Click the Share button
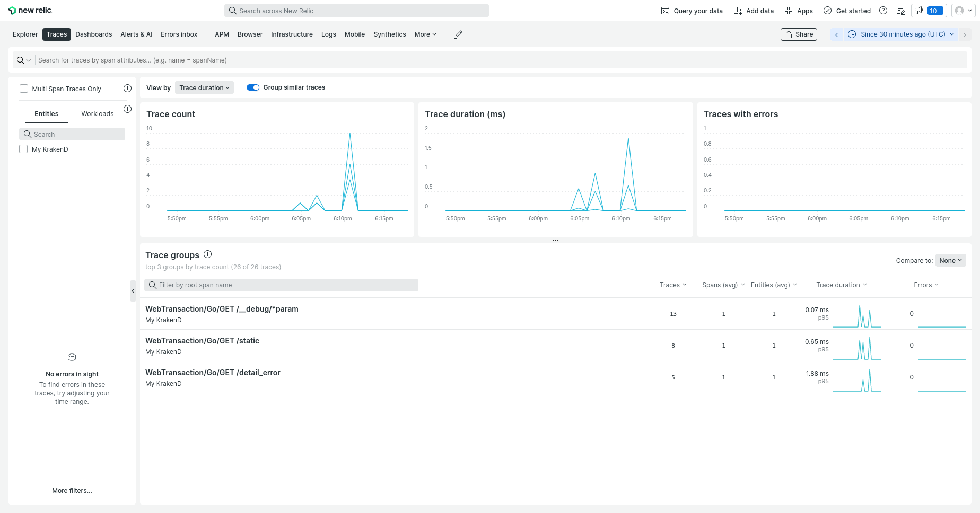The image size is (980, 513). click(799, 34)
